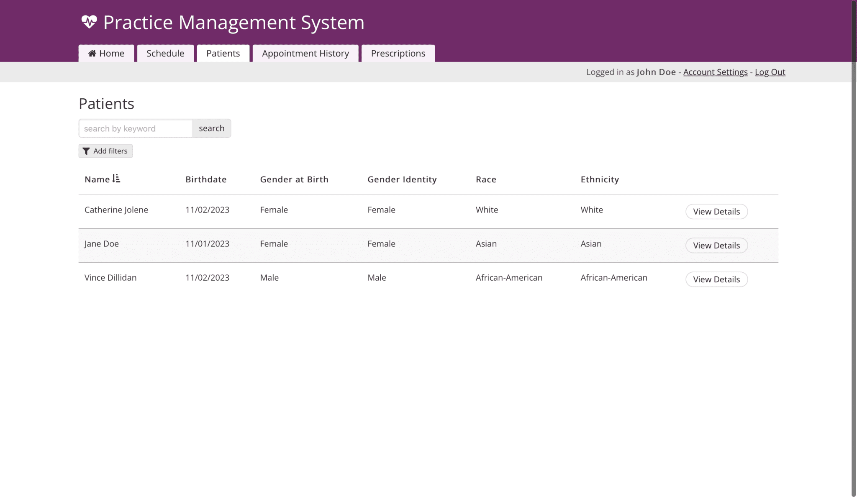Viewport: 857px width, 504px height.
Task: Select the Patients tab
Action: pos(223,53)
